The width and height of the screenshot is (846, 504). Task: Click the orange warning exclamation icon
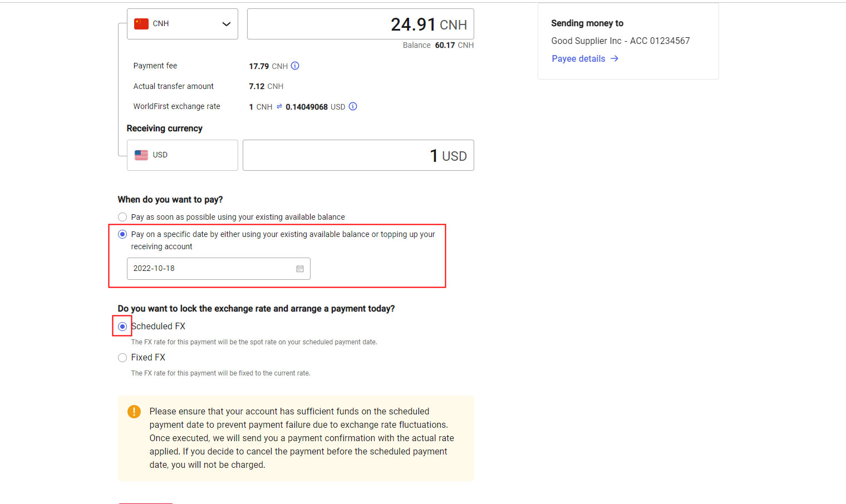[134, 412]
